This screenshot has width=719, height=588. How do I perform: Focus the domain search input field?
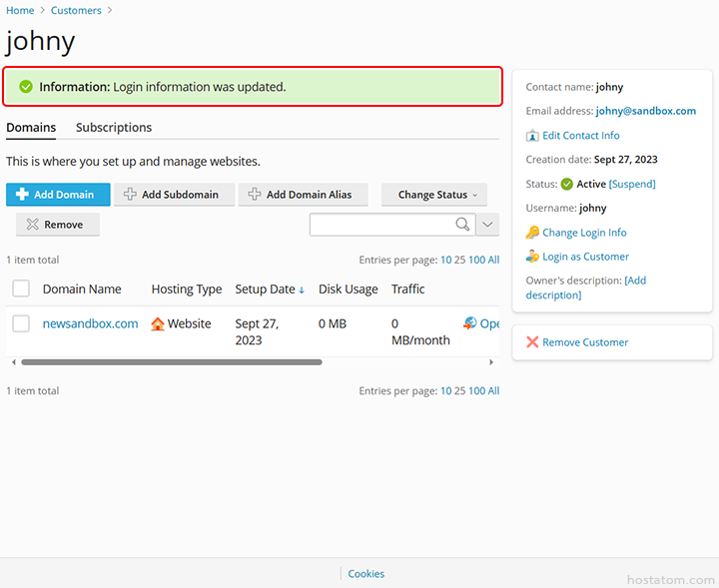(x=381, y=225)
